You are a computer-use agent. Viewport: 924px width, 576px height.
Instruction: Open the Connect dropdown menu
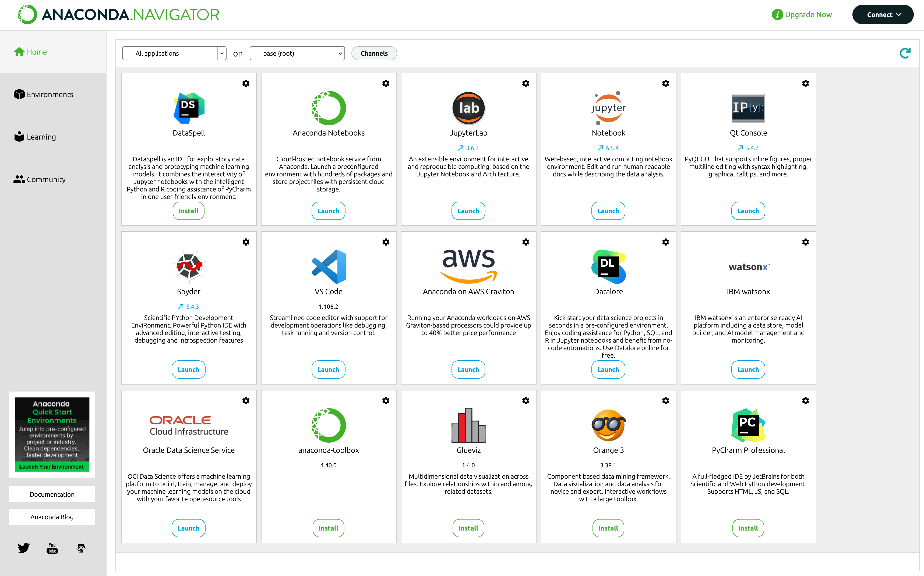point(883,15)
